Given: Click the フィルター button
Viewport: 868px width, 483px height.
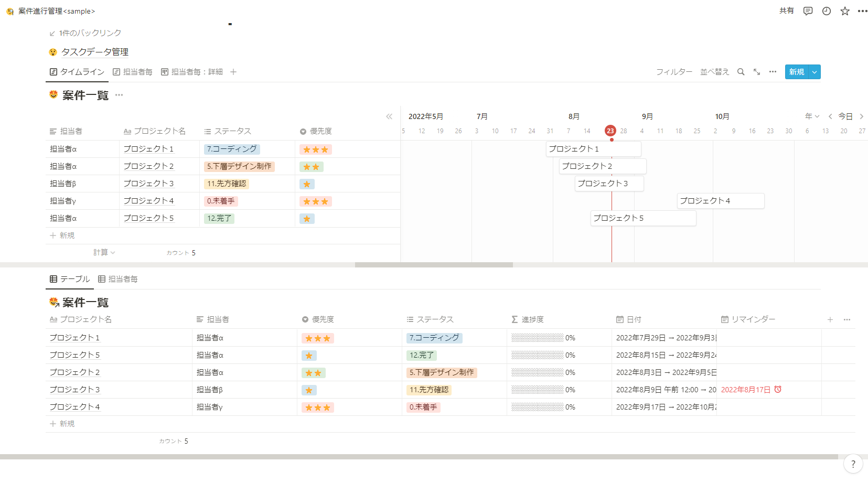Looking at the screenshot, I should click(x=674, y=72).
